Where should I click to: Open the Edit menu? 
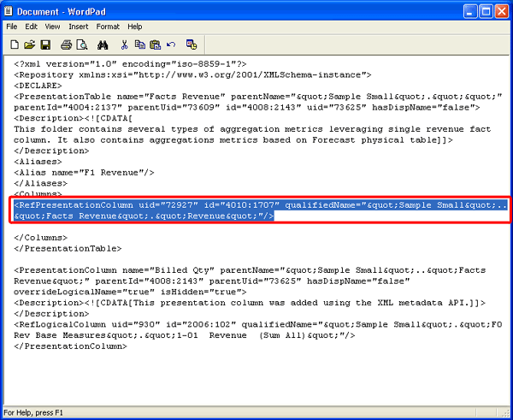tap(32, 27)
